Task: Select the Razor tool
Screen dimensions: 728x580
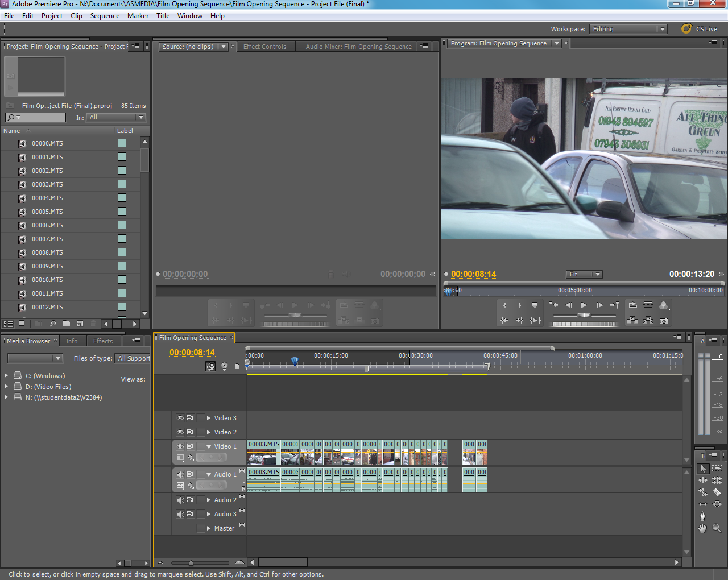Action: tap(717, 492)
